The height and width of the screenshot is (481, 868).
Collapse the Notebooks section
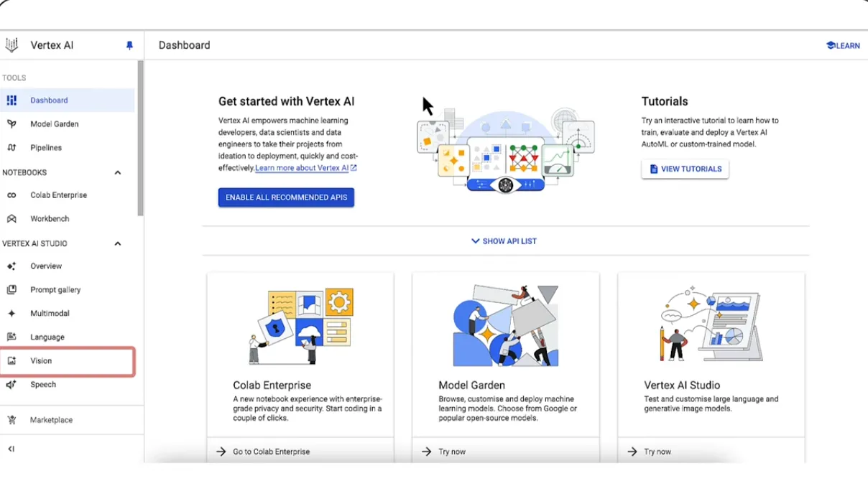tap(118, 172)
